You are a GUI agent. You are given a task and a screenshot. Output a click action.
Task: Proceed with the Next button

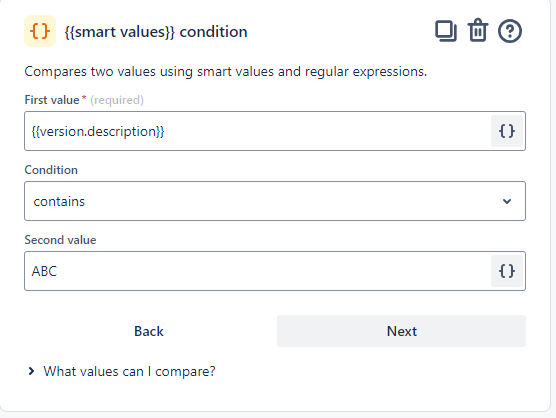pyautogui.click(x=401, y=331)
